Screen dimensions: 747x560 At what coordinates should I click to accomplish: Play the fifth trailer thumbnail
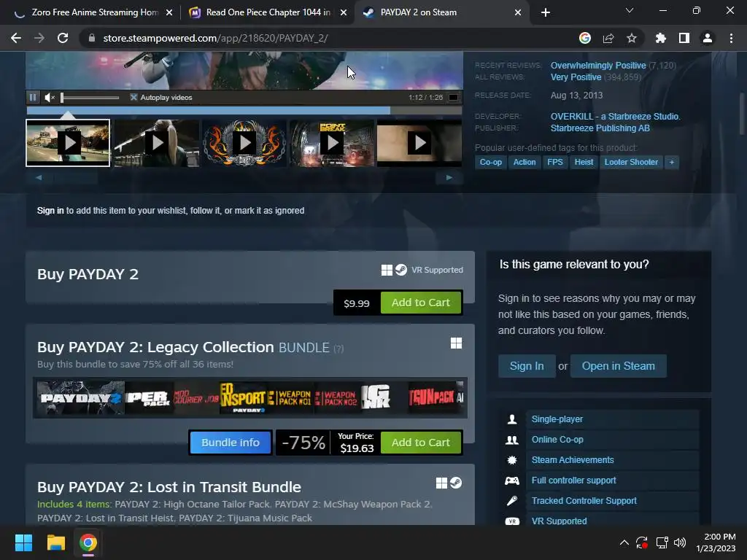pyautogui.click(x=419, y=142)
